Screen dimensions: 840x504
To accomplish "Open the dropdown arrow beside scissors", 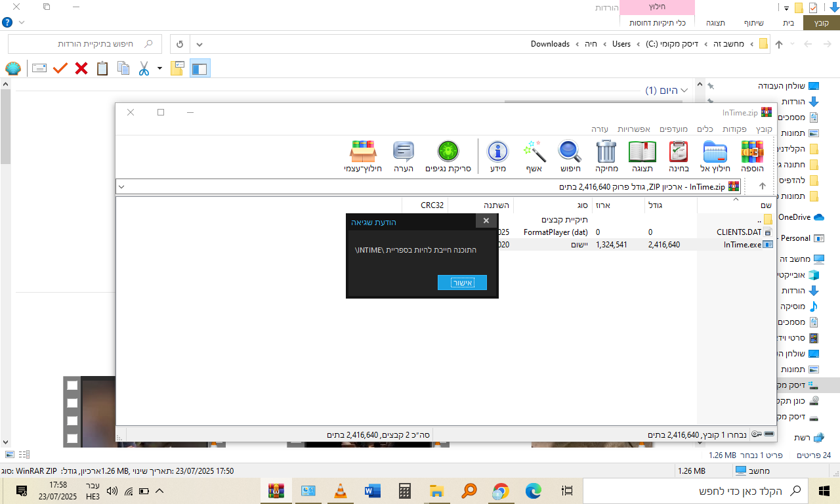I will tap(159, 68).
